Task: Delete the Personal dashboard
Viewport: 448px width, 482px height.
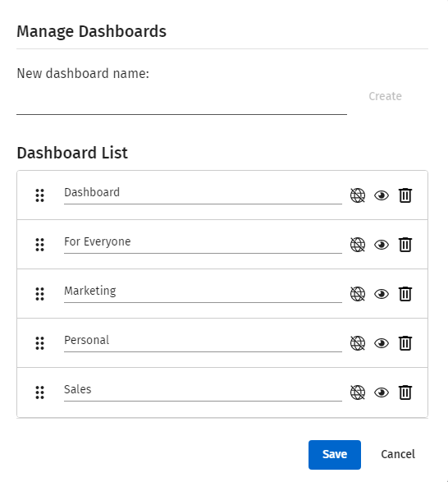Action: coord(405,343)
